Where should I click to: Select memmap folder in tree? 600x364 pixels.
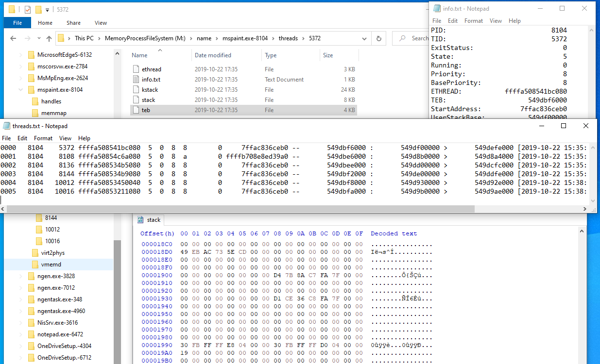(x=53, y=113)
